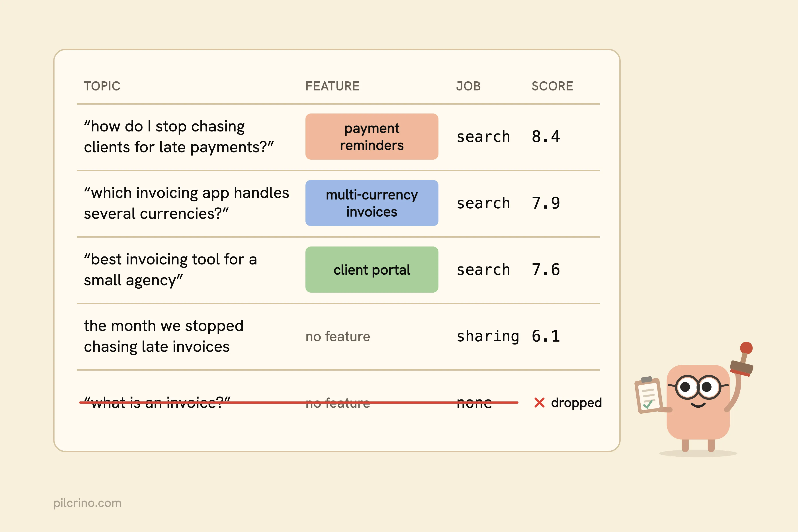This screenshot has width=798, height=532.
Task: Click topic "how do I stop chasing clients"
Action: pyautogui.click(x=179, y=137)
